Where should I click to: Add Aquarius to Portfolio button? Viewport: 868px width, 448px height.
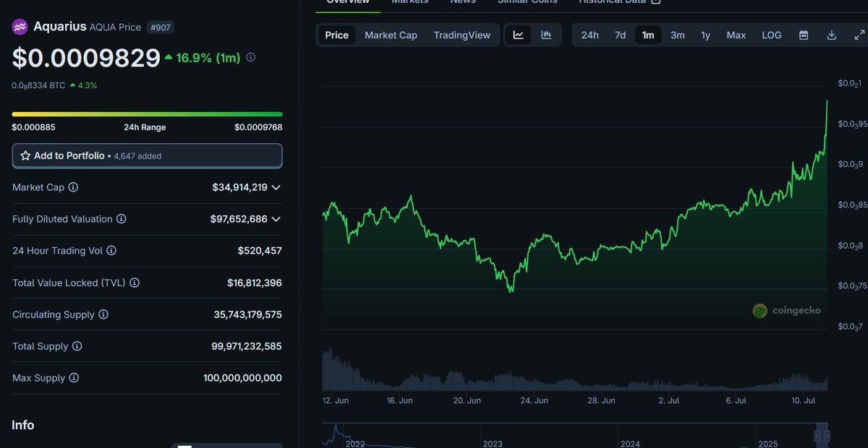coord(147,155)
